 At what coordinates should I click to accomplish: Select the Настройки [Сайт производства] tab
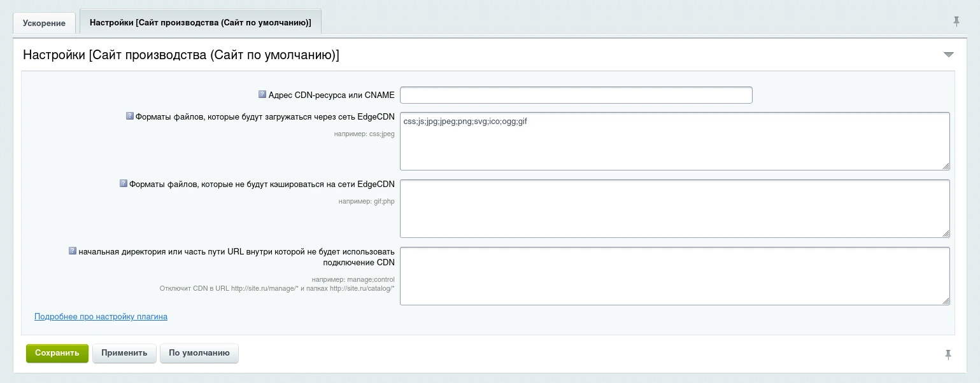click(x=200, y=22)
